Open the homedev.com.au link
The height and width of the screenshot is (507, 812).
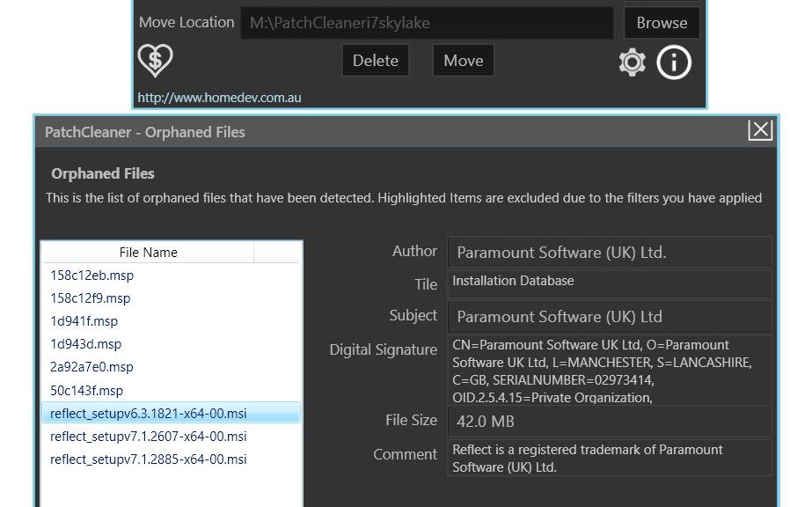(x=219, y=98)
